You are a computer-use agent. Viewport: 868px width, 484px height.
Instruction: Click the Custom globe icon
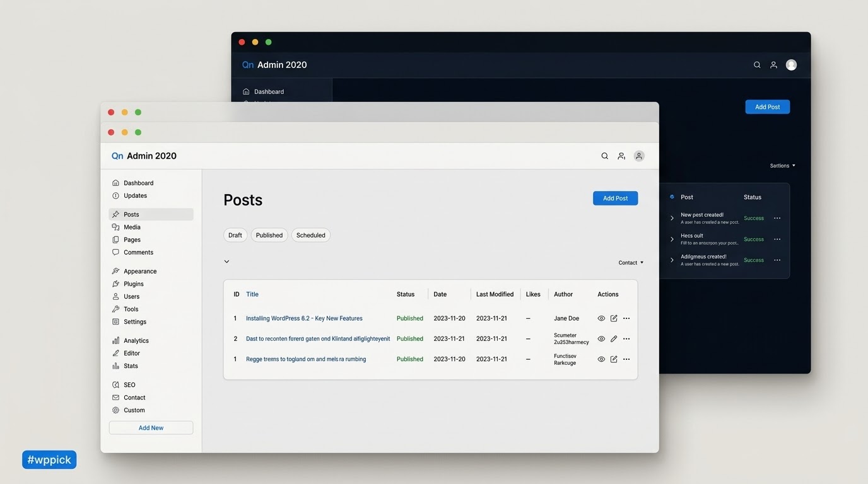pos(115,410)
